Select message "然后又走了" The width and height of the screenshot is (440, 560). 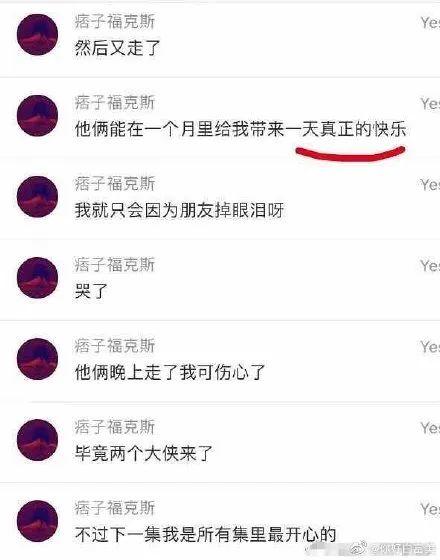click(x=118, y=48)
